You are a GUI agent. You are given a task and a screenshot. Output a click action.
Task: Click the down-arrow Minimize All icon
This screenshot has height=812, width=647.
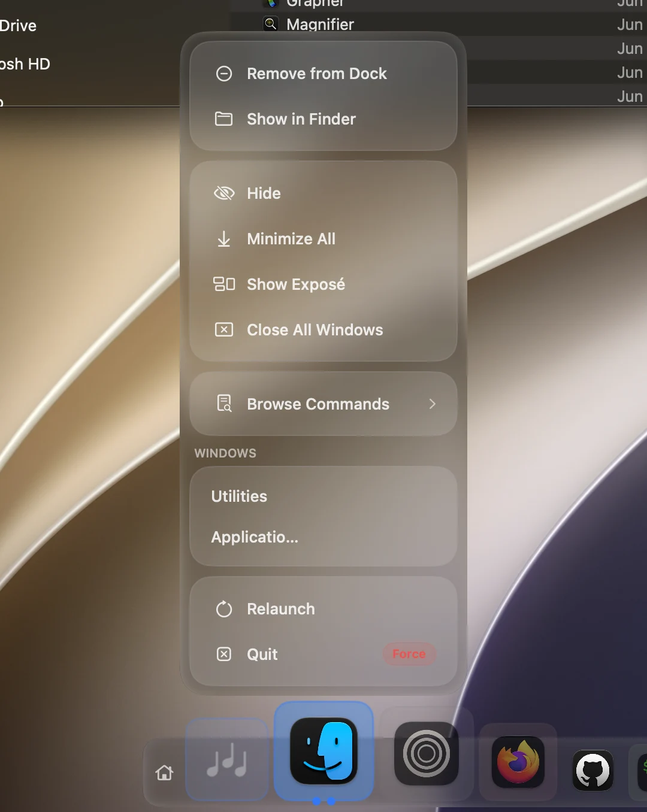pos(224,239)
